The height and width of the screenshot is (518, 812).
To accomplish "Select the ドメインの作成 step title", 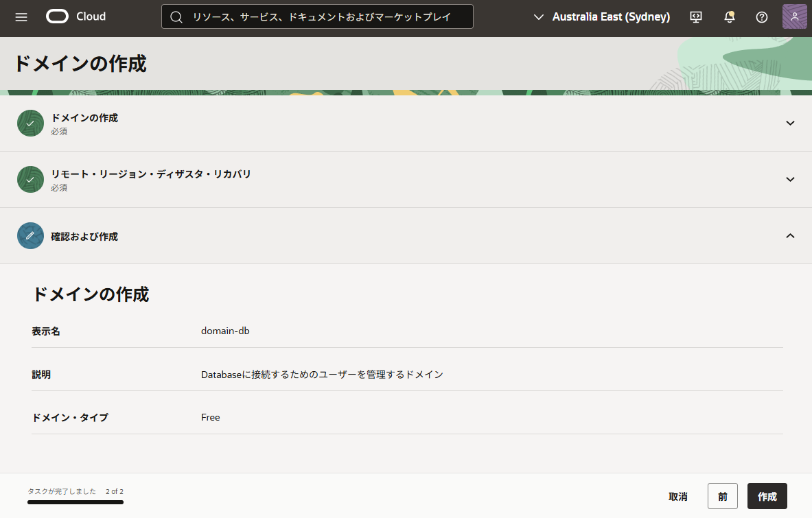I will tap(84, 118).
